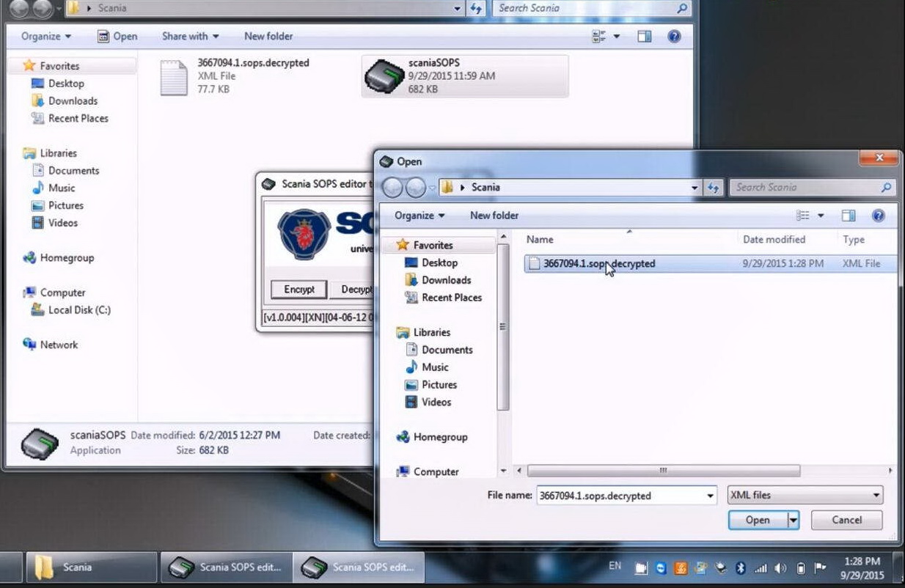Close the Open dialog with the X button
Viewport: 905px width, 588px height.
pos(879,158)
